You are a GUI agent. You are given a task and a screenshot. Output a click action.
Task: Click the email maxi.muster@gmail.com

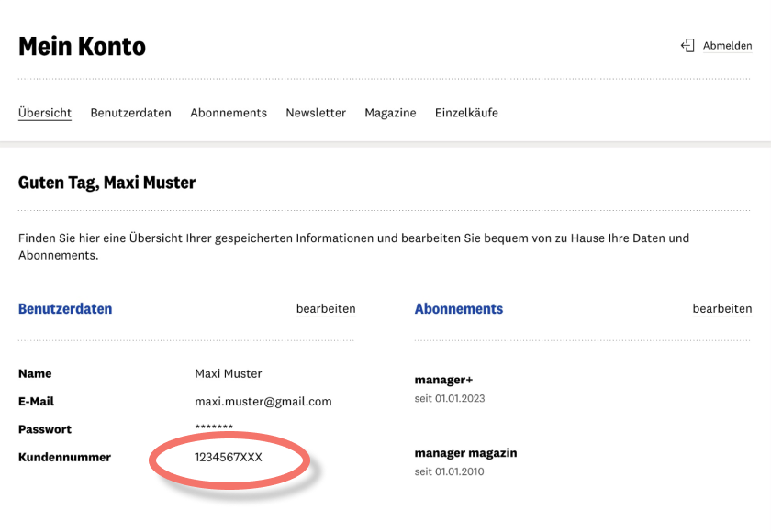pyautogui.click(x=263, y=402)
